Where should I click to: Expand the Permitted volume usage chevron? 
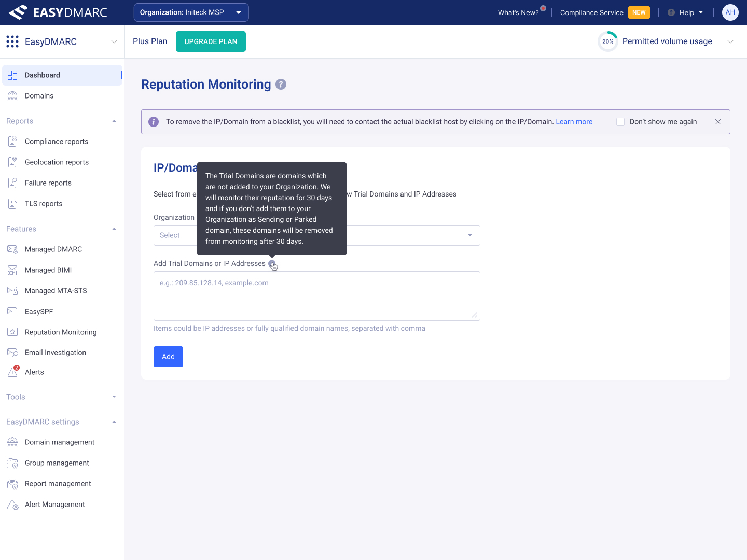[x=730, y=41]
